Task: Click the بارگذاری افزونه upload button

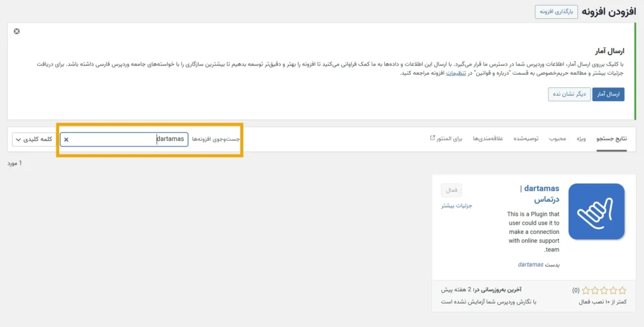Action: point(556,12)
